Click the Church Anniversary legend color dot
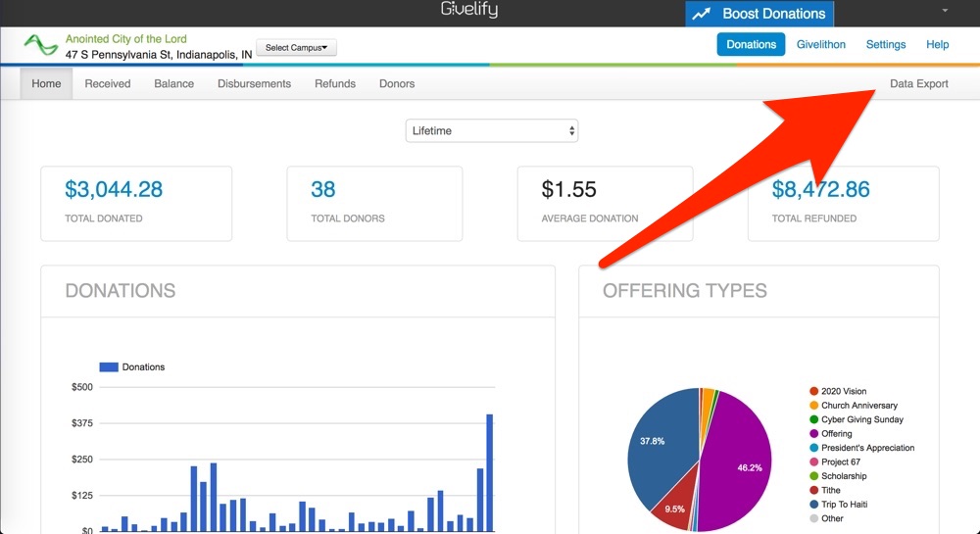This screenshot has height=534, width=980. pos(813,406)
